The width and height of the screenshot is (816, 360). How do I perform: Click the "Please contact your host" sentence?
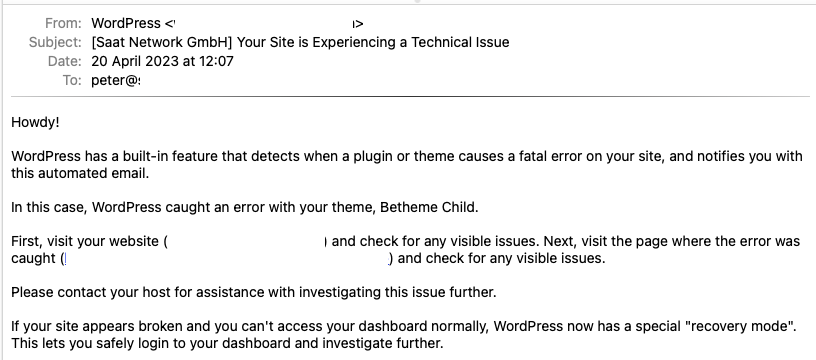point(254,292)
